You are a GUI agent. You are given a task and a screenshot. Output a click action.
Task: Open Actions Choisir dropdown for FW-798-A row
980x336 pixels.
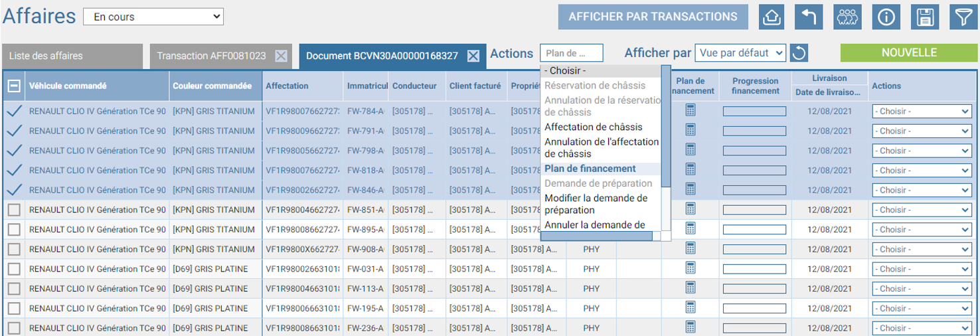click(x=922, y=151)
